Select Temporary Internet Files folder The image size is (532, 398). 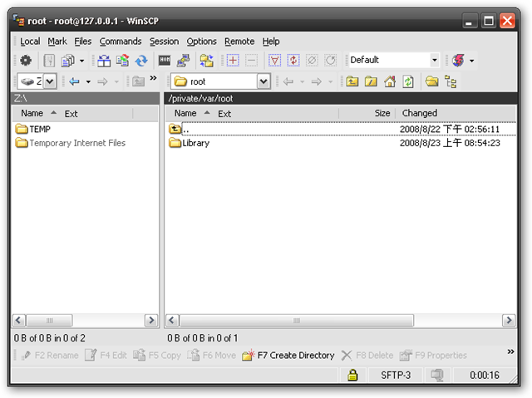[x=70, y=143]
